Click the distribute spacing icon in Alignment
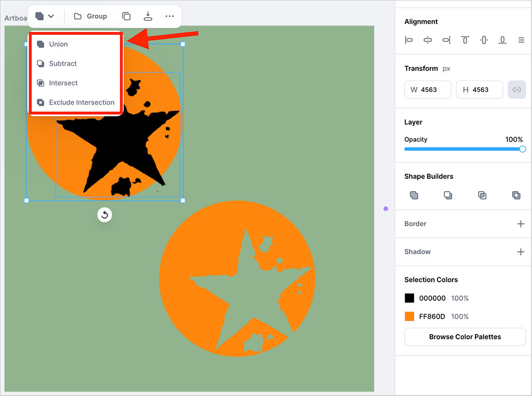Viewport: 532px width, 396px height. (522, 40)
